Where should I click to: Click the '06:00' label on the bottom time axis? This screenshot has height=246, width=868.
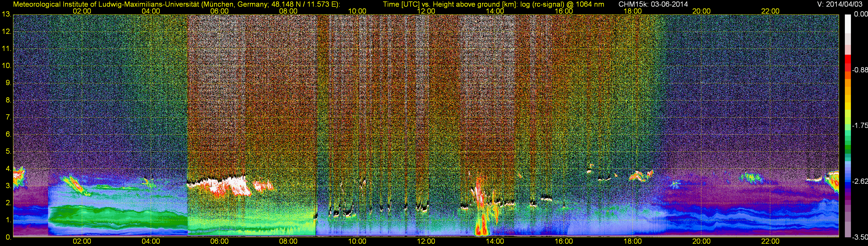click(219, 241)
